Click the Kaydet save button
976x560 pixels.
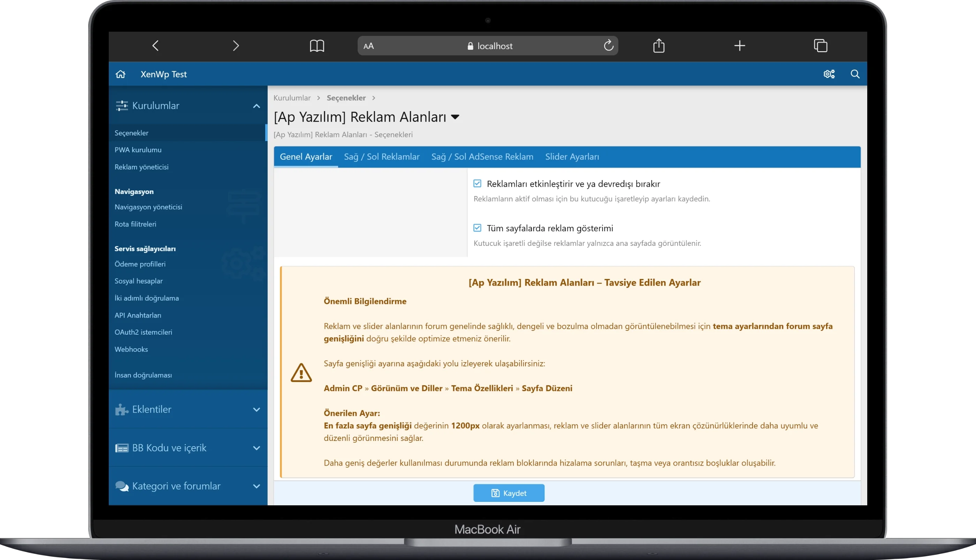[509, 493]
